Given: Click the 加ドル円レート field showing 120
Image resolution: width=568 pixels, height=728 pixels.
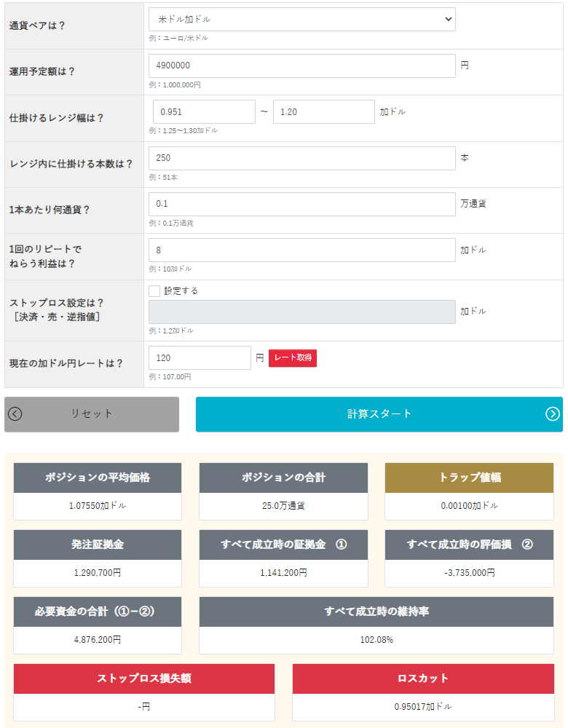Looking at the screenshot, I should point(200,358).
